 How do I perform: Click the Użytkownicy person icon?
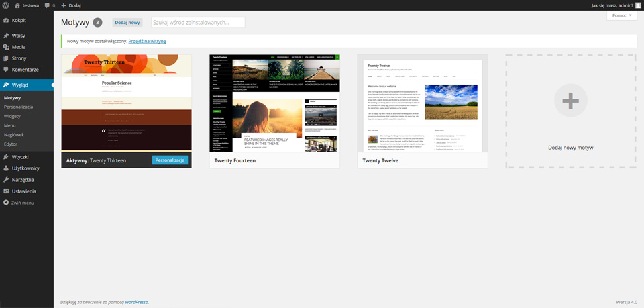coord(6,168)
